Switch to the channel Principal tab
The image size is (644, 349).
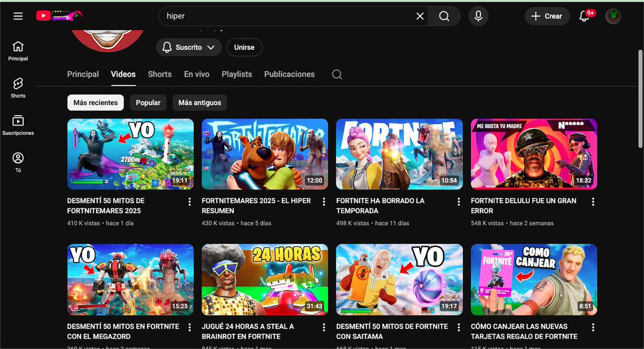(x=83, y=74)
